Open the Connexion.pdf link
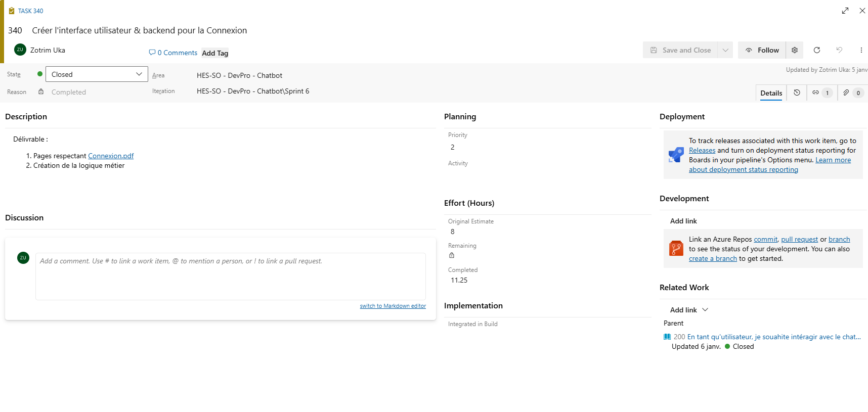The image size is (868, 412). [x=111, y=156]
